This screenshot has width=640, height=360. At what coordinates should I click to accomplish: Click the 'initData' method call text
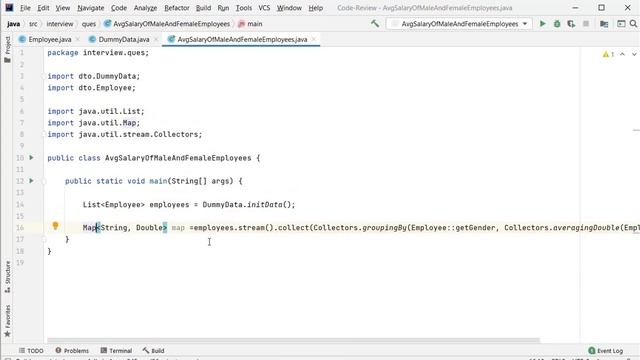(x=264, y=204)
